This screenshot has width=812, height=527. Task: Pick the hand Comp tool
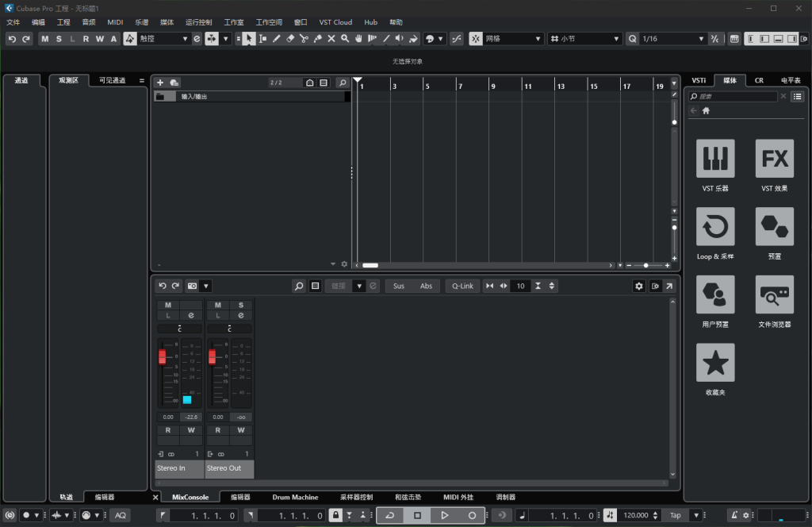[358, 39]
